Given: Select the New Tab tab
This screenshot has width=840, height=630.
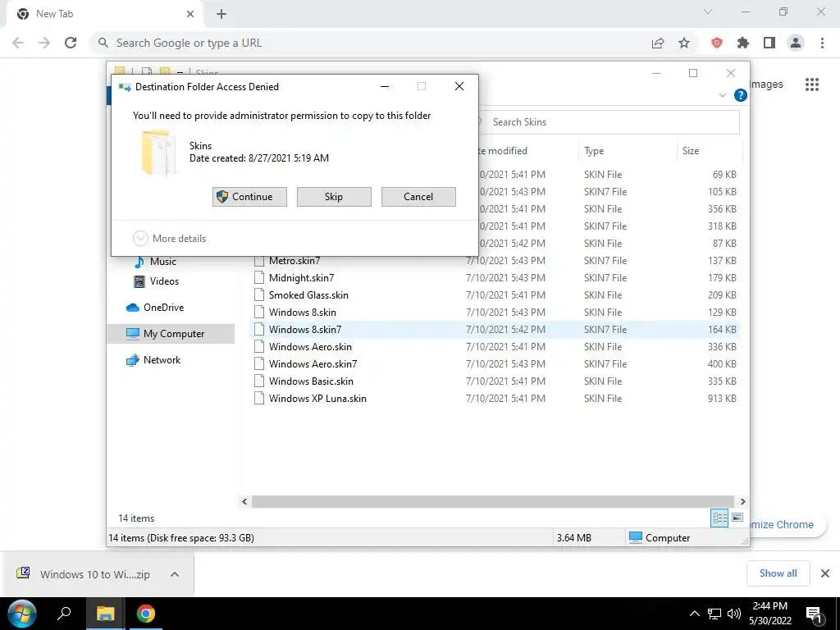Looking at the screenshot, I should tap(104, 15).
